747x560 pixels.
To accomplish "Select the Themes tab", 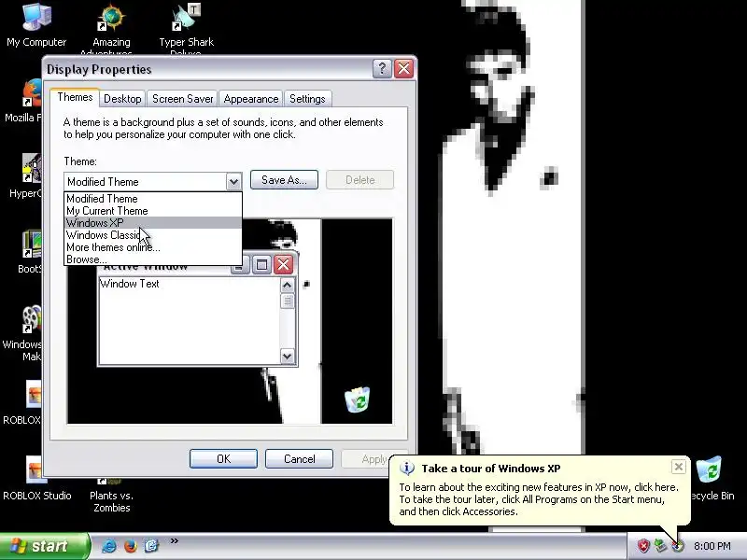I will 75,97.
